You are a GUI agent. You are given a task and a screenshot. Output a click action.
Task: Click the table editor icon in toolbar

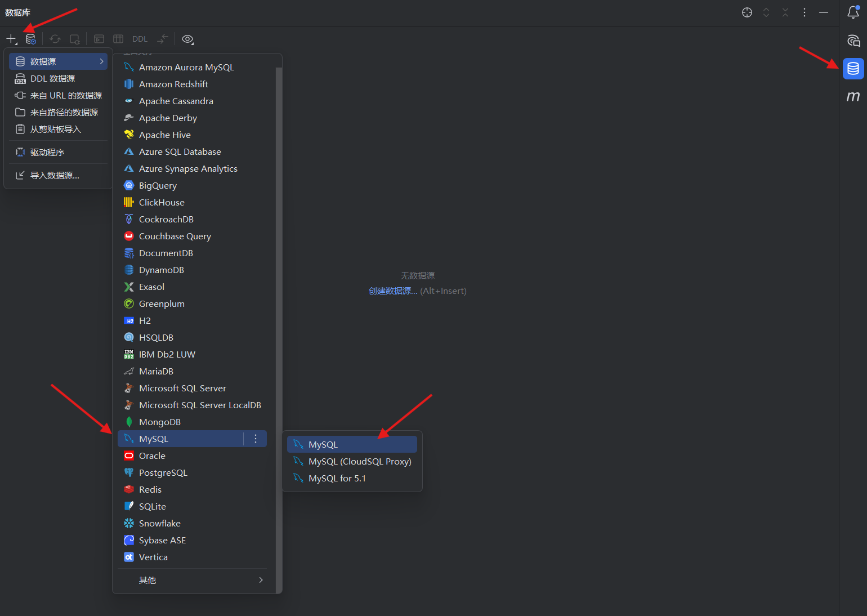118,39
